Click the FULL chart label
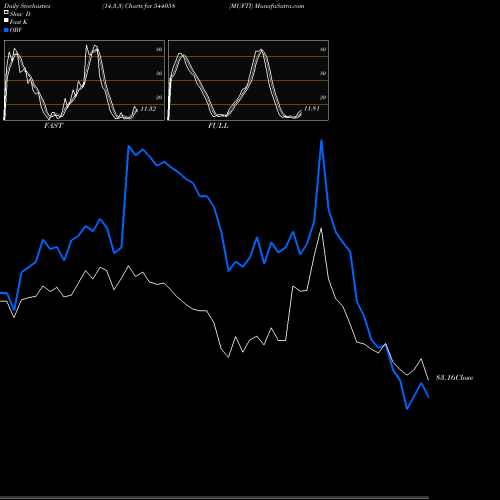Image resolution: width=500 pixels, height=500 pixels. (218, 126)
